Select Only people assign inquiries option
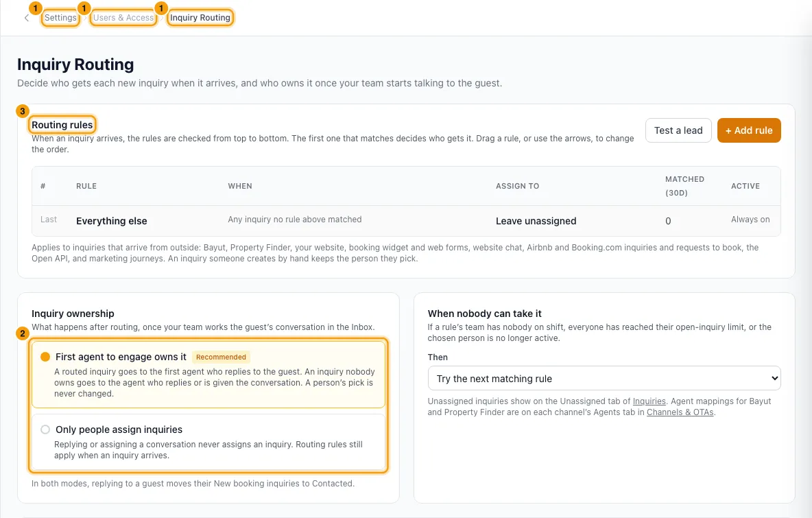 coord(208,441)
